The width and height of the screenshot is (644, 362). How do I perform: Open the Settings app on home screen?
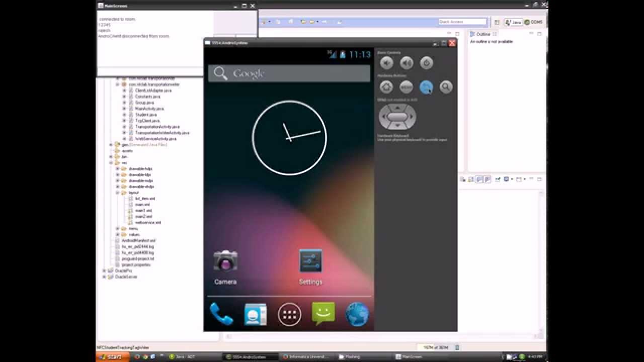coord(310,267)
